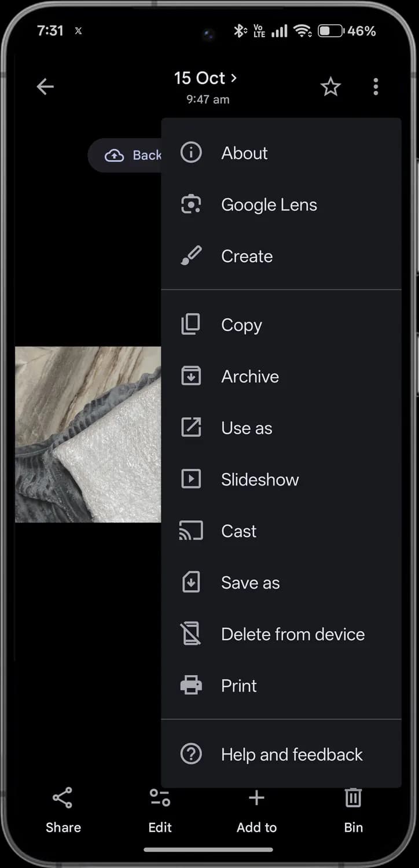419x868 pixels.
Task: Tap the X notification icon in status bar
Action: coord(78,31)
